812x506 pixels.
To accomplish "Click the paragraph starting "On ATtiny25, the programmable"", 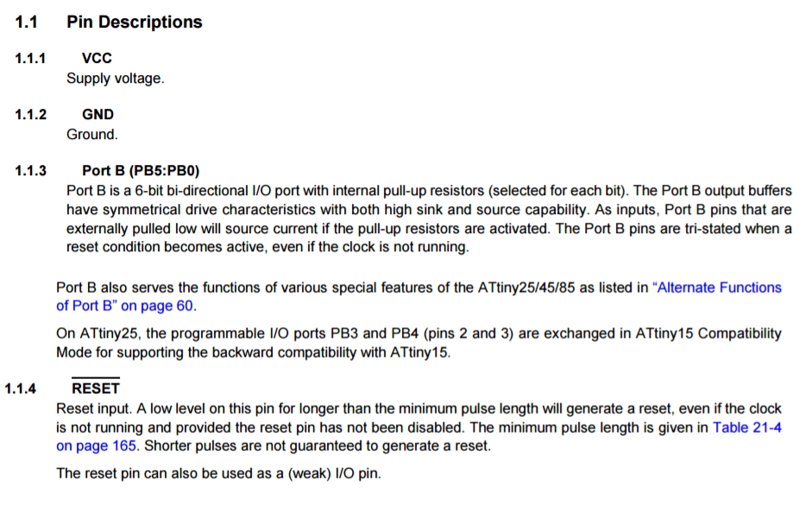I will 419,342.
